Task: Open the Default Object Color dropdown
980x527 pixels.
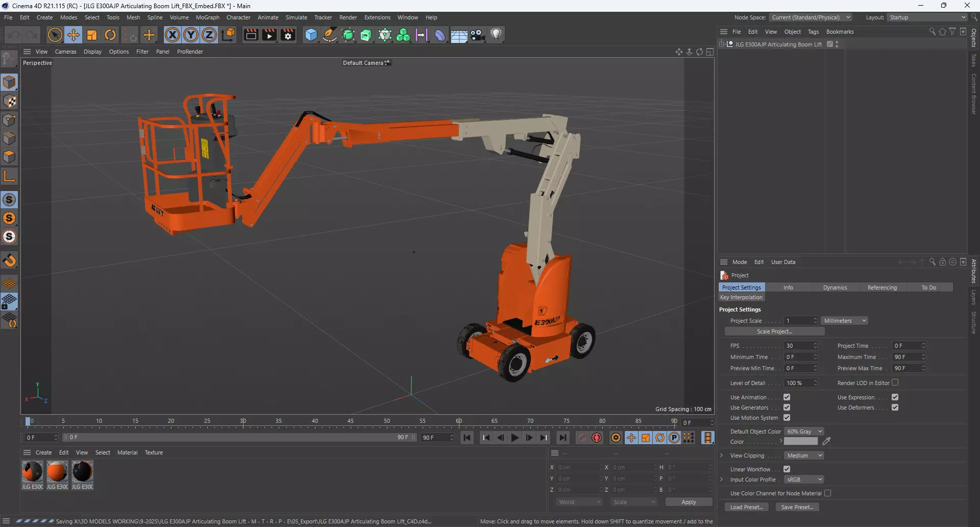Action: pyautogui.click(x=804, y=432)
